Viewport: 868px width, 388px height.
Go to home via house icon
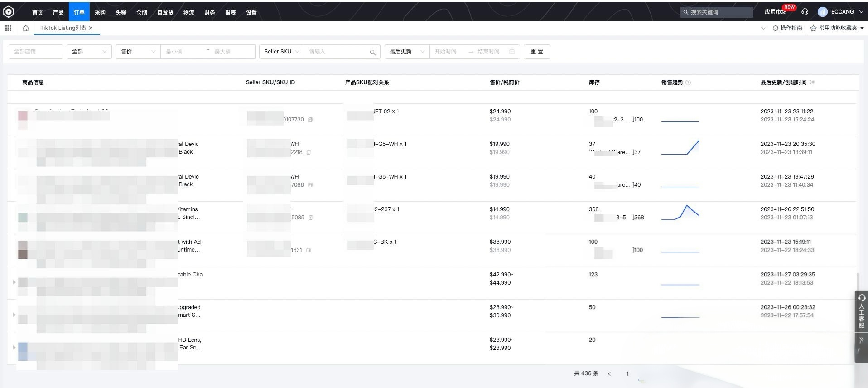(26, 28)
